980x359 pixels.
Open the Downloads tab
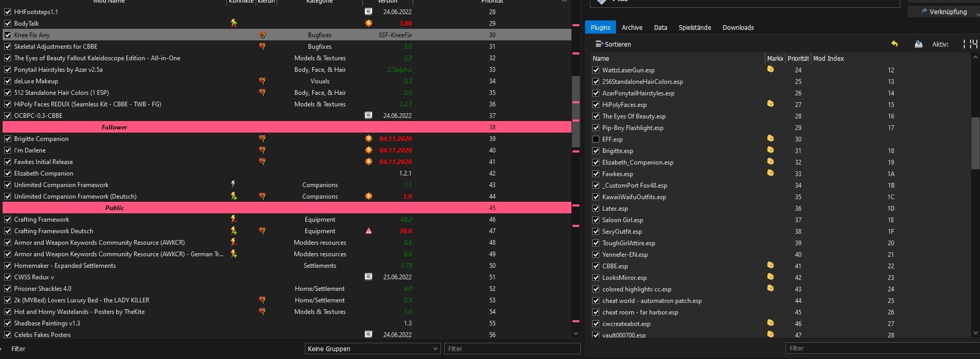pos(738,27)
